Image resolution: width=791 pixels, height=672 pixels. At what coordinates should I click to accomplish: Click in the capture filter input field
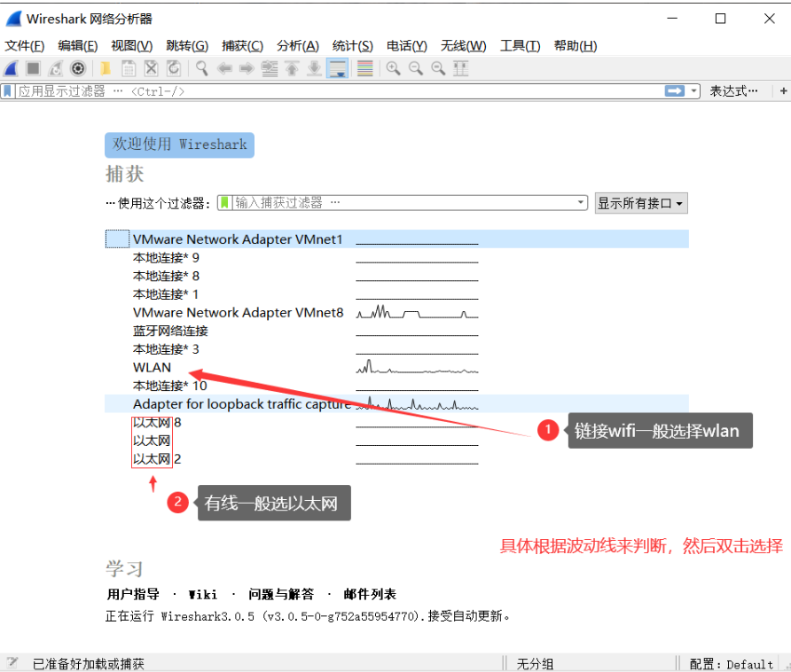pyautogui.click(x=403, y=203)
